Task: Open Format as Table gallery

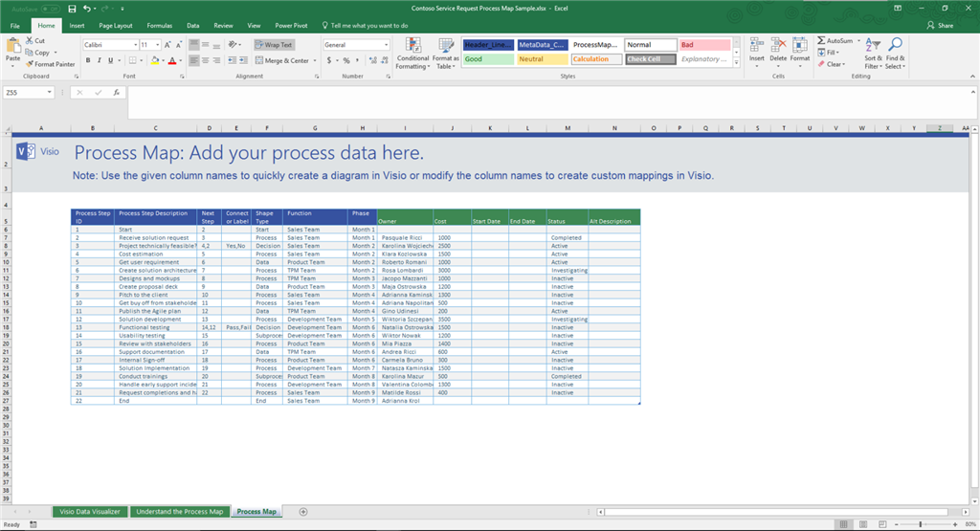Action: click(x=446, y=54)
